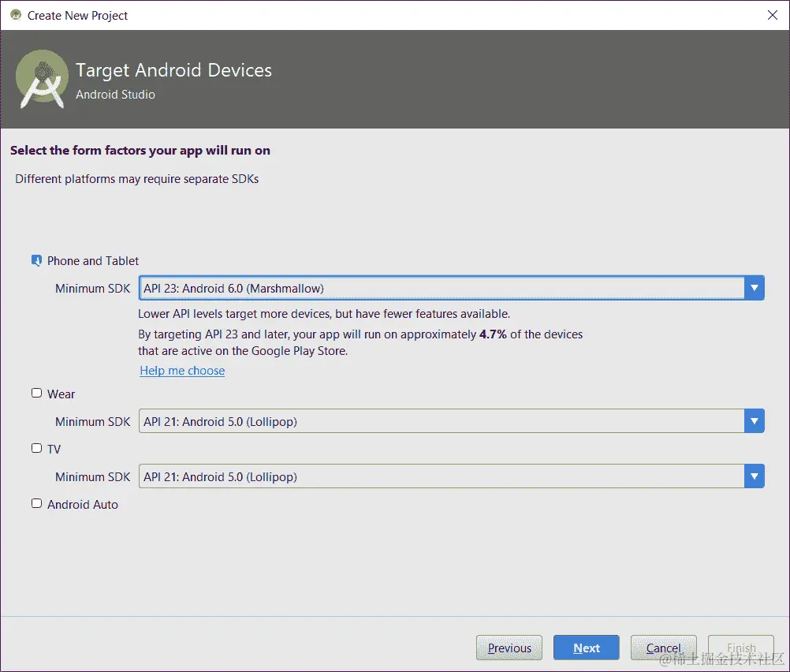Image resolution: width=790 pixels, height=672 pixels.
Task: Proceed with the Next button
Action: click(587, 648)
